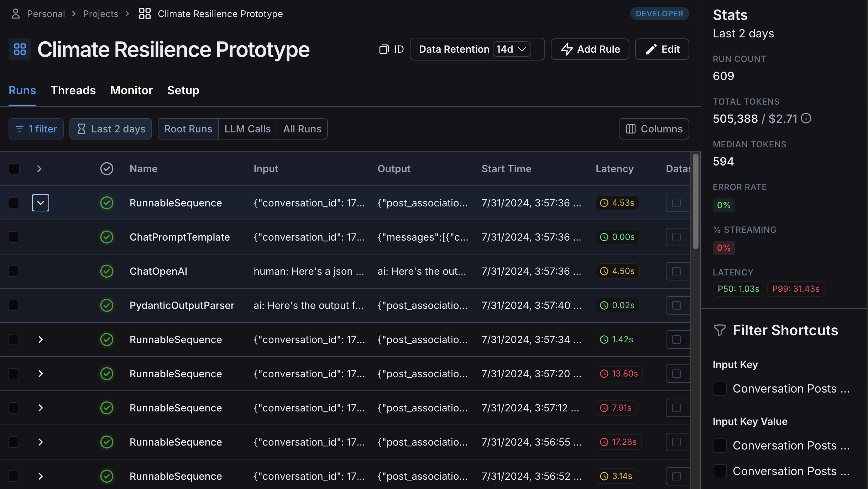Check the select-all checkbox in the table header

coord(14,169)
